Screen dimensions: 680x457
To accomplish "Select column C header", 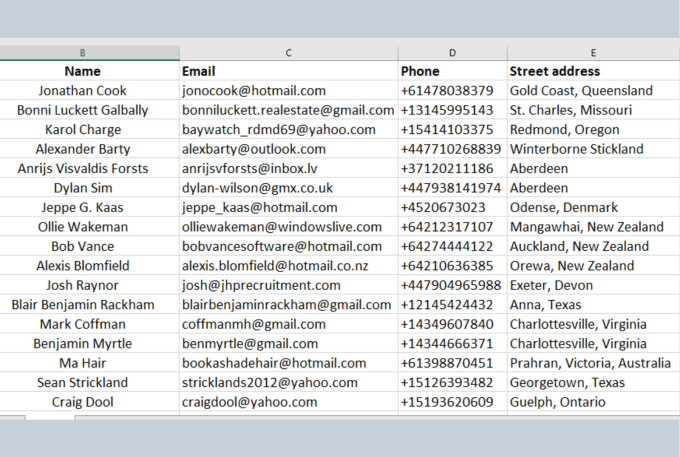I will click(x=288, y=52).
